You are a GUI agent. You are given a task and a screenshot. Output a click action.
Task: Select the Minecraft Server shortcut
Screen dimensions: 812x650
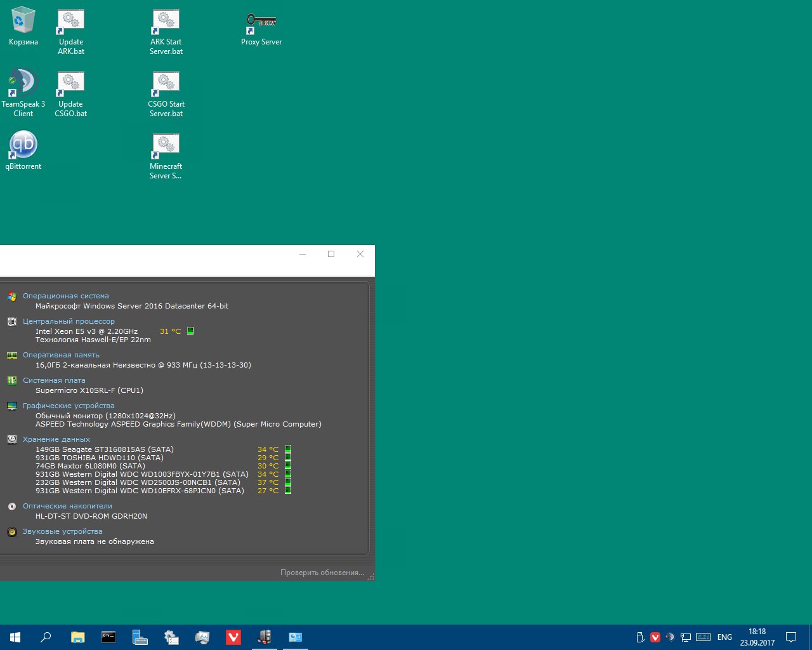click(x=166, y=156)
